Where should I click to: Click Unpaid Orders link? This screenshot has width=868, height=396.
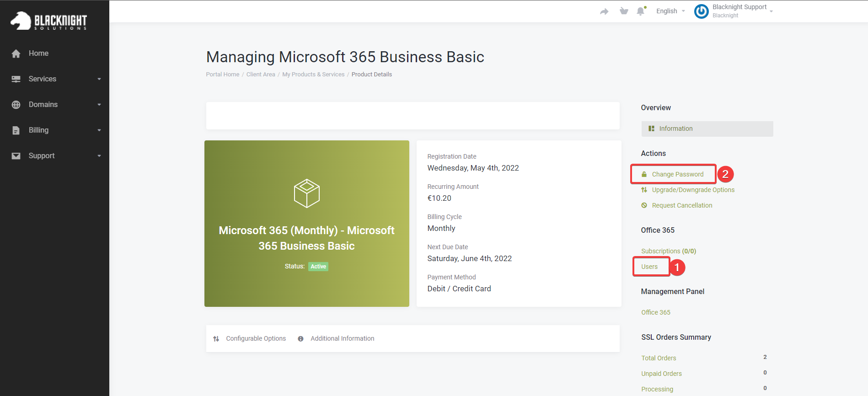[x=661, y=374]
